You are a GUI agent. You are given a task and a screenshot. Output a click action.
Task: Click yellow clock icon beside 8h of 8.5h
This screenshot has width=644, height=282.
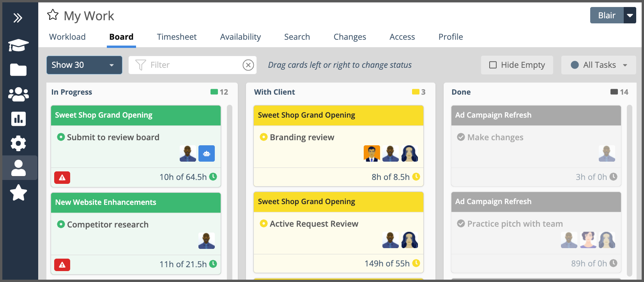[x=416, y=176]
